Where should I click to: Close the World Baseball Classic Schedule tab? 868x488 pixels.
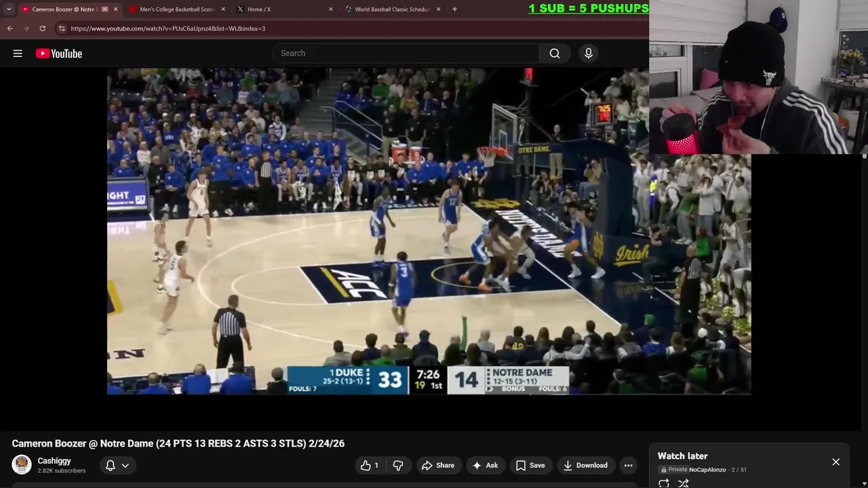click(438, 9)
